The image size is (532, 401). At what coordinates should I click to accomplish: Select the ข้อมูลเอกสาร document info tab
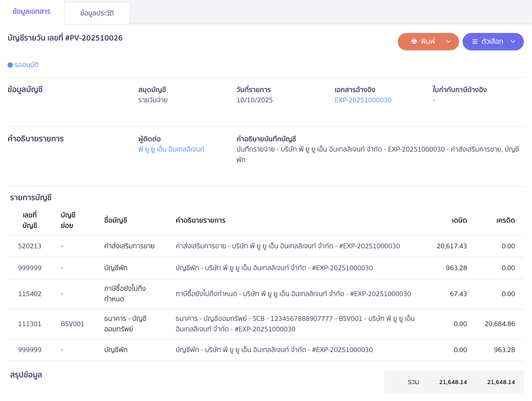point(32,12)
